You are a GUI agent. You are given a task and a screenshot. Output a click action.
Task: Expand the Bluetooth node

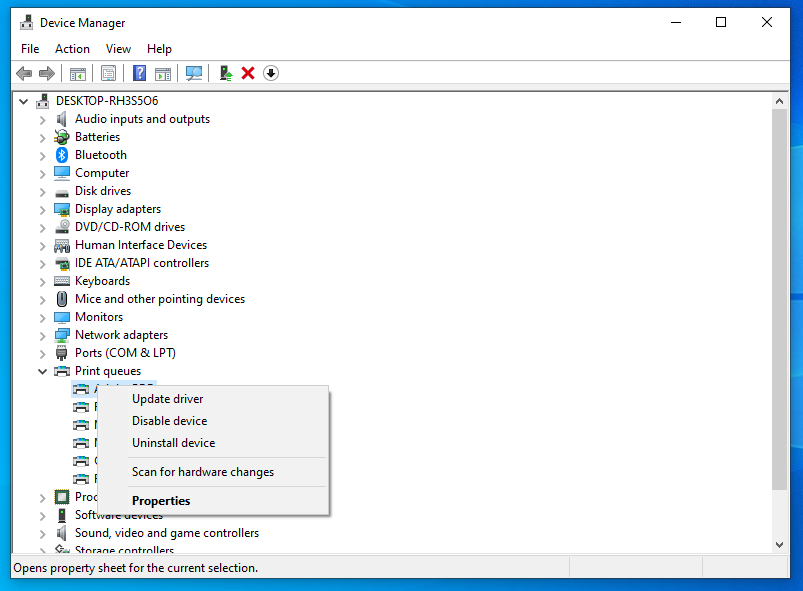43,156
